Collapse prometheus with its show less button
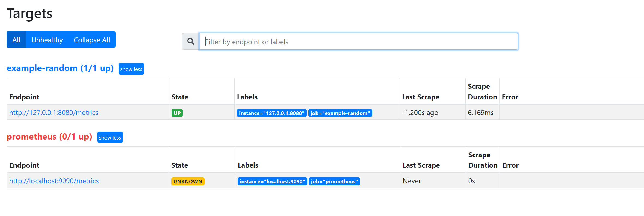The width and height of the screenshot is (644, 216). (x=110, y=138)
